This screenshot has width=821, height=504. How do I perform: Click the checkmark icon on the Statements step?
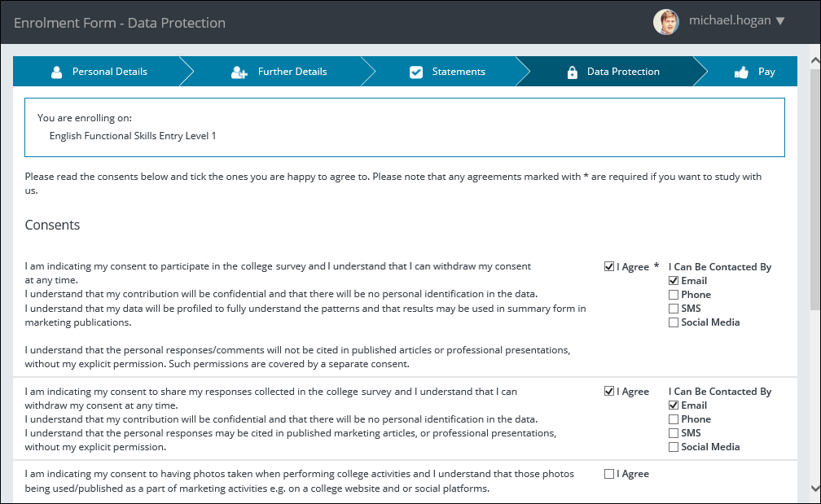418,71
